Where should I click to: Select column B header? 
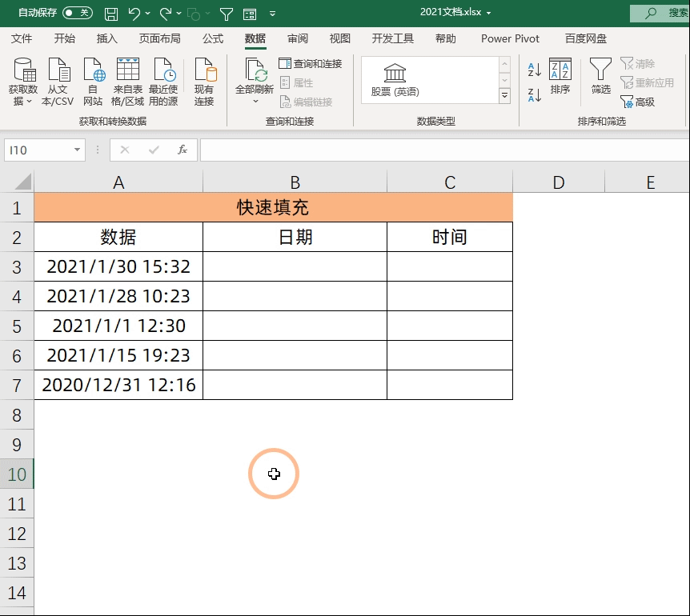(295, 182)
